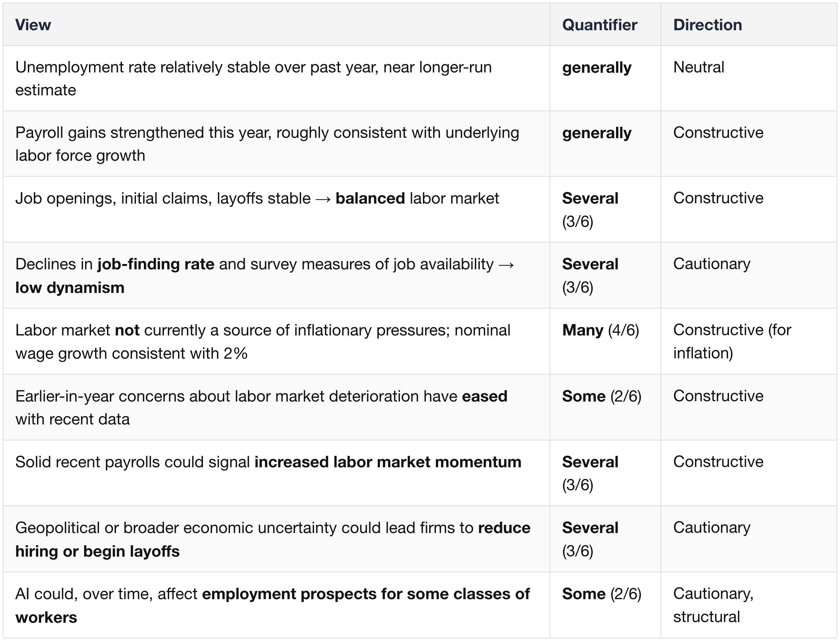The width and height of the screenshot is (840, 641).
Task: Click 'Some (2/6)' in the AI row
Action: click(602, 594)
